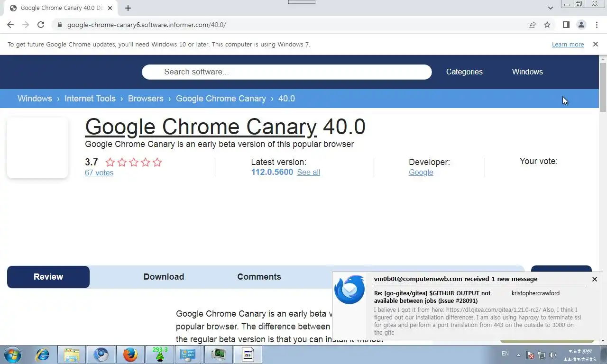Open Firefox from the taskbar
The height and width of the screenshot is (364, 607).
130,355
